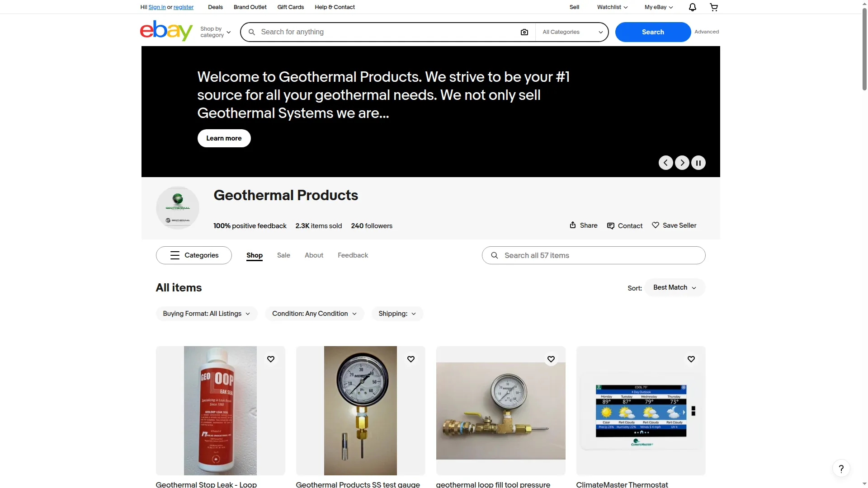This screenshot has width=868, height=488.
Task: Pause the banner slideshow
Action: point(698,163)
